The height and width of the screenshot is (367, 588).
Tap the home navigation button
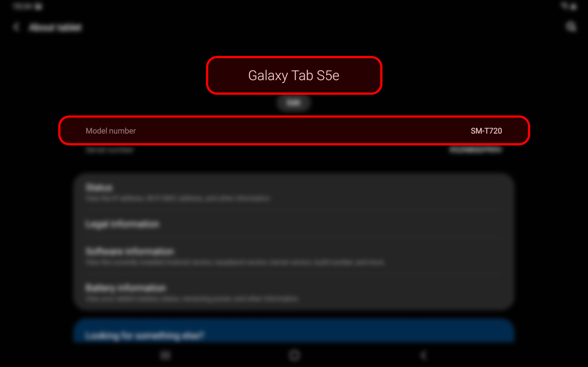pyautogui.click(x=294, y=355)
